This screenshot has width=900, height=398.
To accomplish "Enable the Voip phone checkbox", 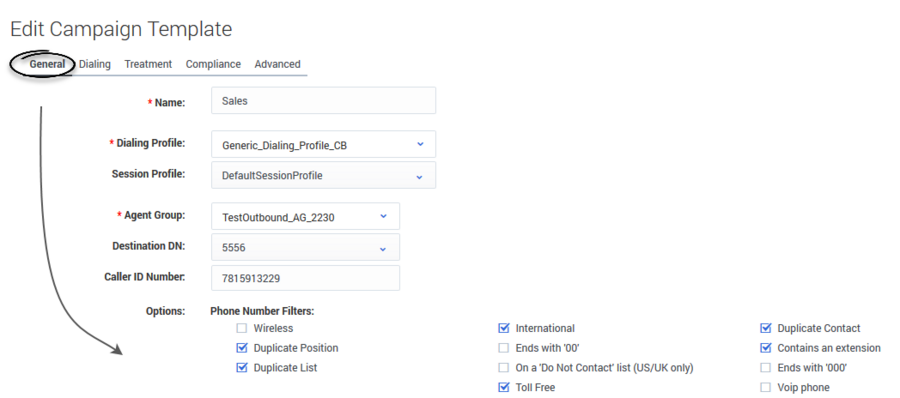I will click(766, 387).
